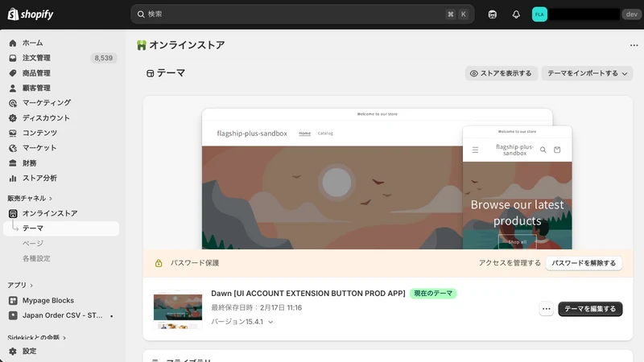Click the dev badge in top bar

pos(631,14)
